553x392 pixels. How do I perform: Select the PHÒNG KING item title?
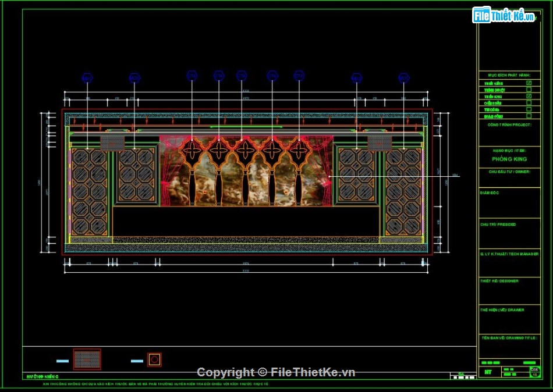[x=509, y=159]
